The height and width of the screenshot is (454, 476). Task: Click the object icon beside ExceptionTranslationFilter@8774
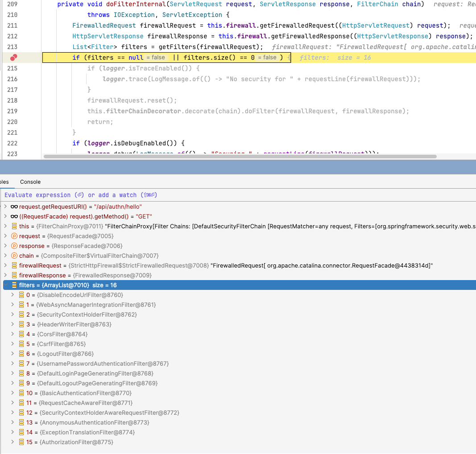coord(21,432)
